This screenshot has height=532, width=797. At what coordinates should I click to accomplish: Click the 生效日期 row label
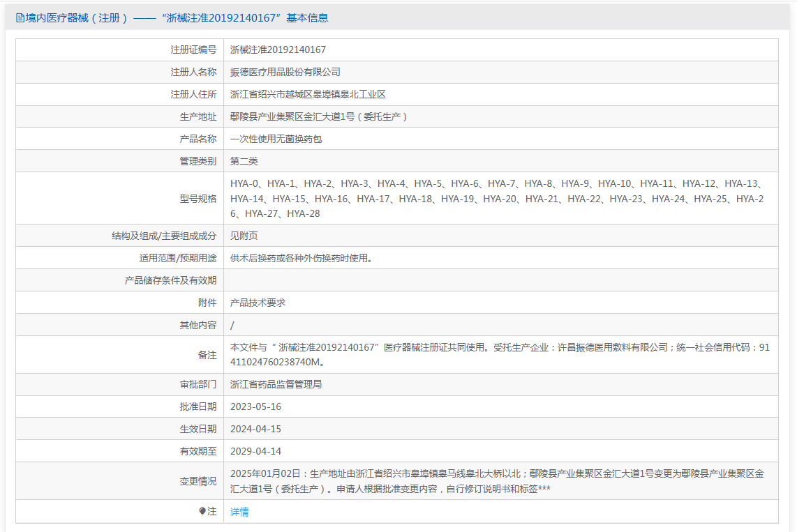(198, 429)
